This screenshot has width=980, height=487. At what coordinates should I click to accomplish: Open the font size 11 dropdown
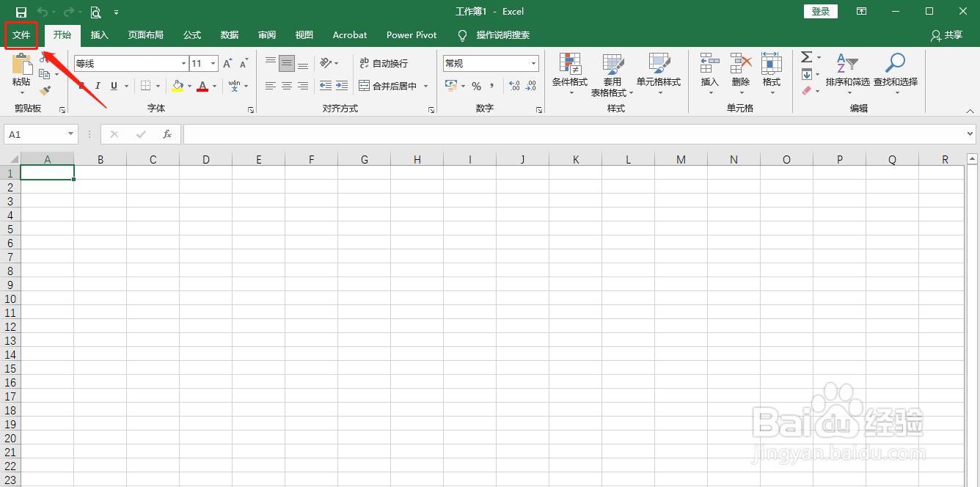213,64
